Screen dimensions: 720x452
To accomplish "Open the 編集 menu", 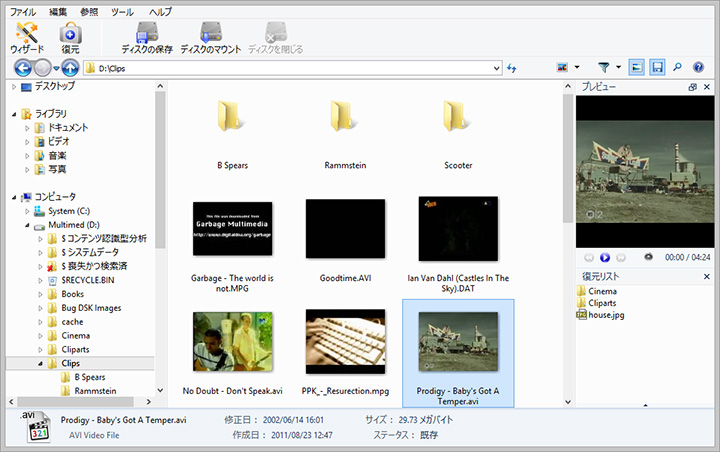I will click(x=58, y=12).
